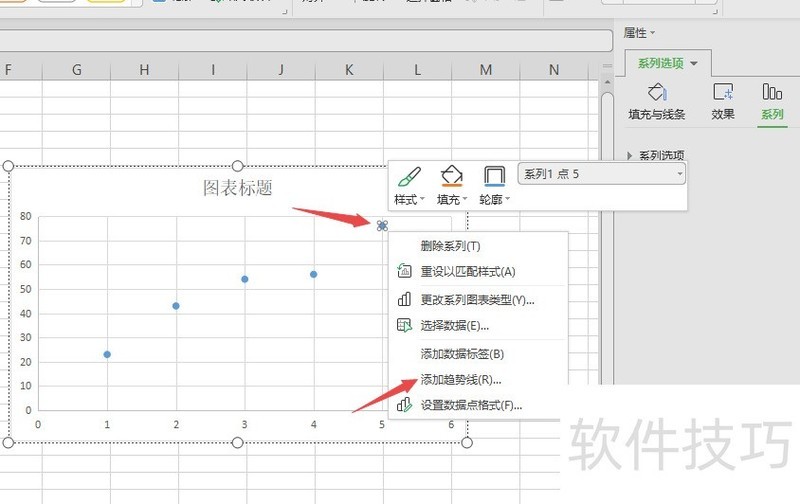Image resolution: width=800 pixels, height=504 pixels.
Task: Select the data point at x=1
Action: [x=107, y=354]
